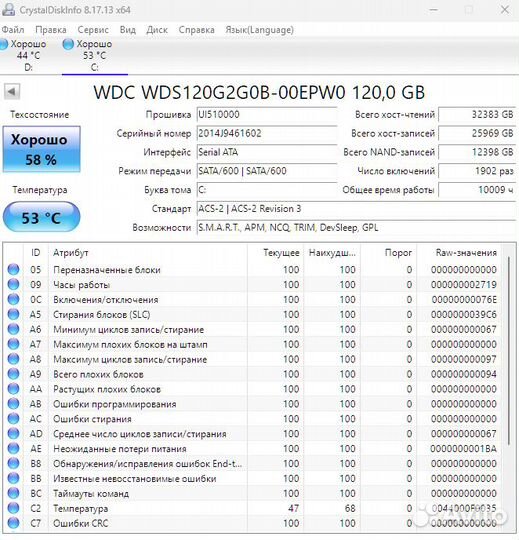Open the Справка menu
Image resolution: width=519 pixels, height=540 pixels.
click(196, 30)
